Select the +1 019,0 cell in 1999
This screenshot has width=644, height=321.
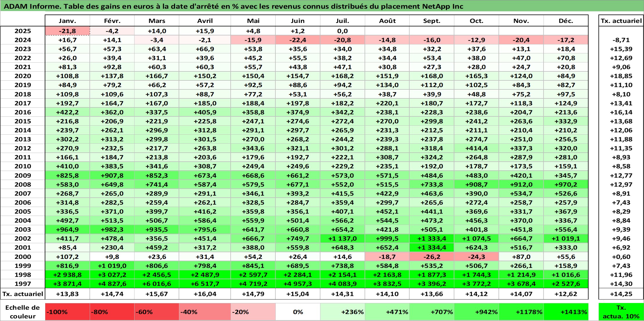(112, 266)
